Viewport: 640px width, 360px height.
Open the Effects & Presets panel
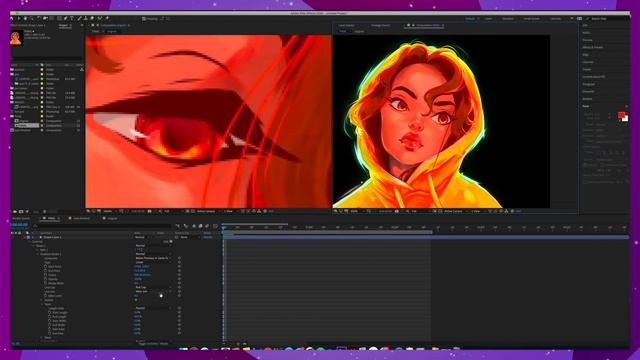pyautogui.click(x=593, y=47)
